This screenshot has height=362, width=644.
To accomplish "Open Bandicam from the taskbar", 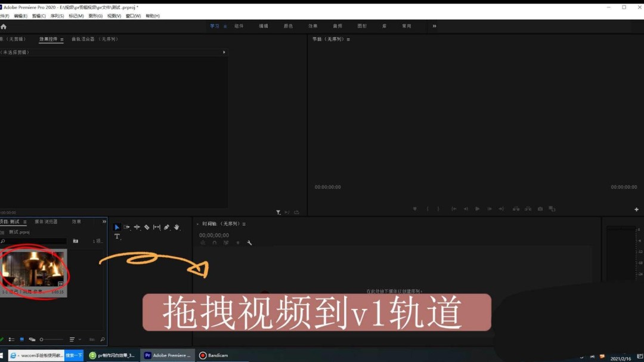I will [213, 355].
